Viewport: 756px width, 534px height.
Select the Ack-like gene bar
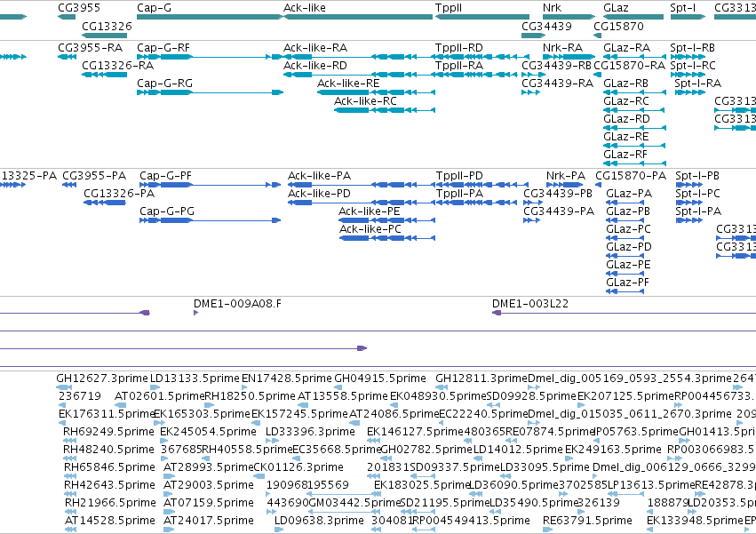coord(358,17)
